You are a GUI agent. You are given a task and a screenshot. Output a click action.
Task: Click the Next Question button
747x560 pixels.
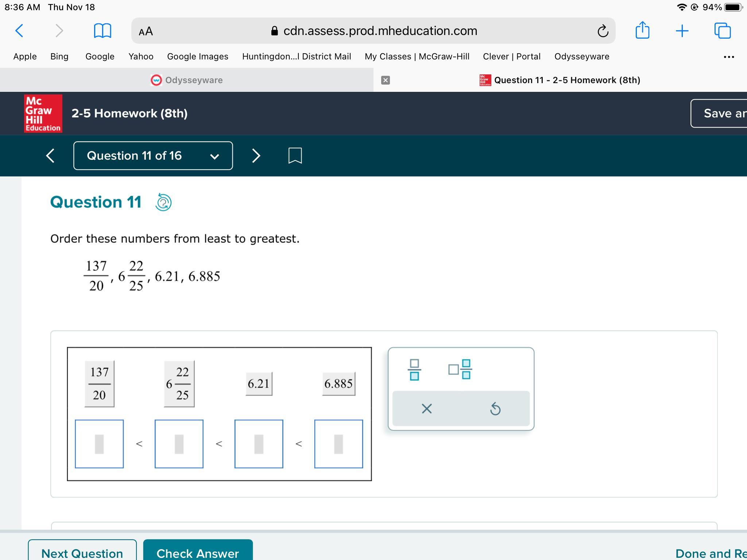[x=82, y=552]
